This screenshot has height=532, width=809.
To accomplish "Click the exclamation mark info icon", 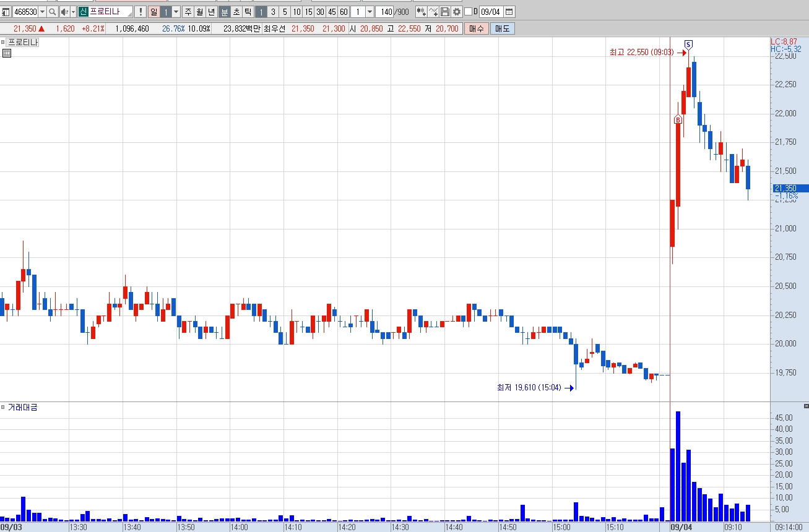I will pyautogui.click(x=141, y=12).
